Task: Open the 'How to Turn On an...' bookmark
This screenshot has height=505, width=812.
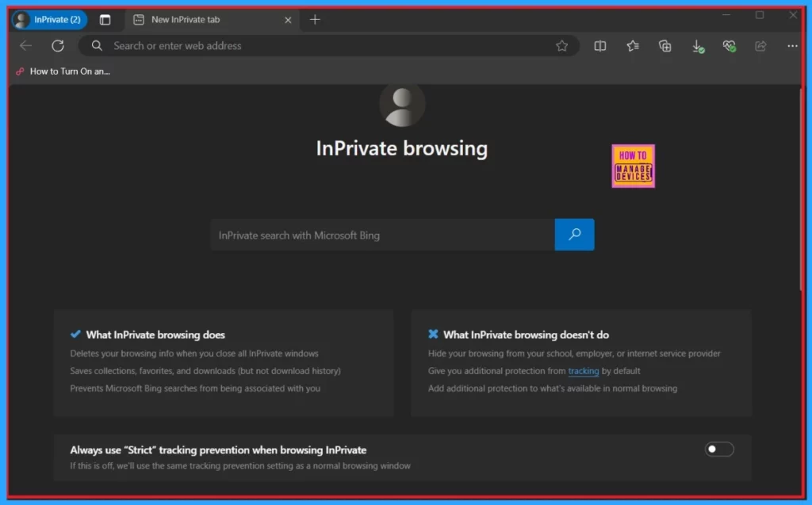Action: (63, 71)
